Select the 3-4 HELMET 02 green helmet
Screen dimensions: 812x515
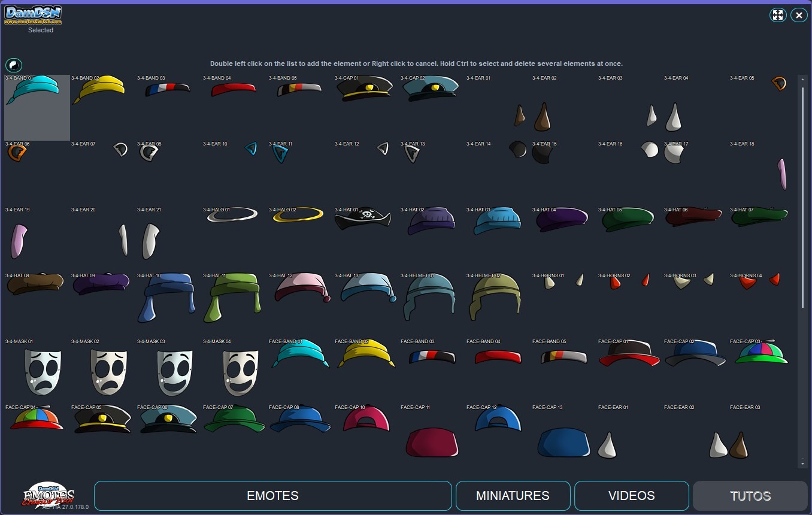pos(495,296)
